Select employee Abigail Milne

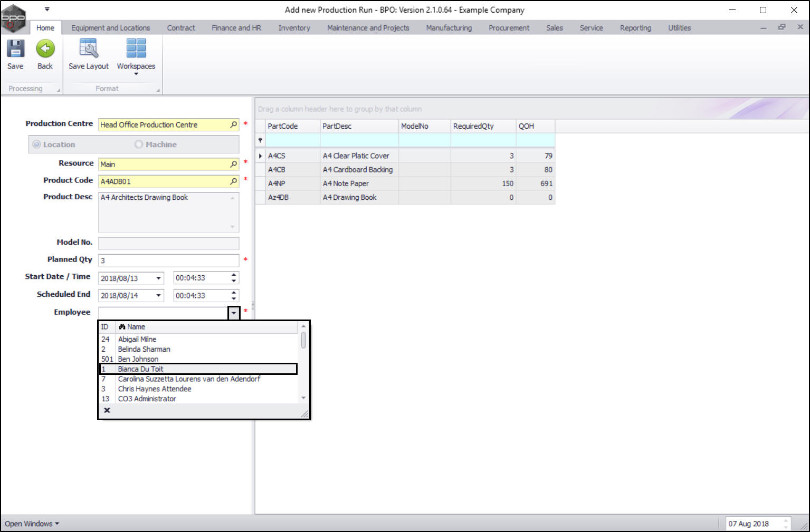(x=198, y=339)
